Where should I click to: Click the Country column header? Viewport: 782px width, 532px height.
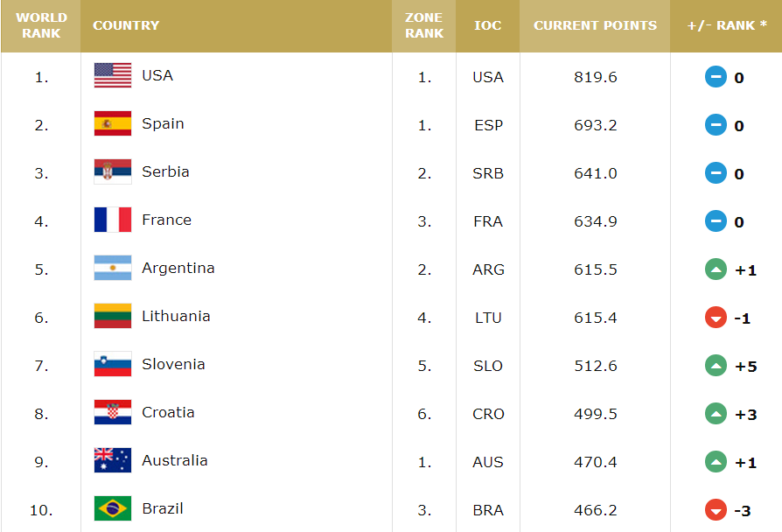[x=126, y=25]
